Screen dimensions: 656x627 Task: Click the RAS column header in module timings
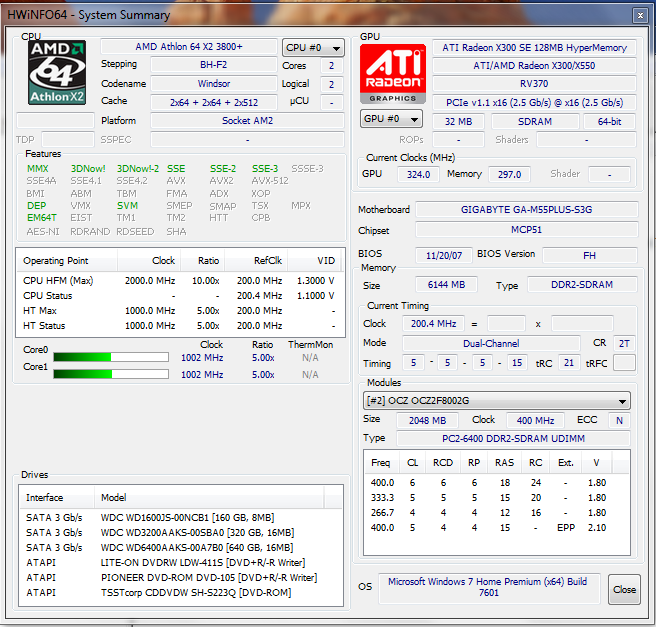pyautogui.click(x=505, y=463)
